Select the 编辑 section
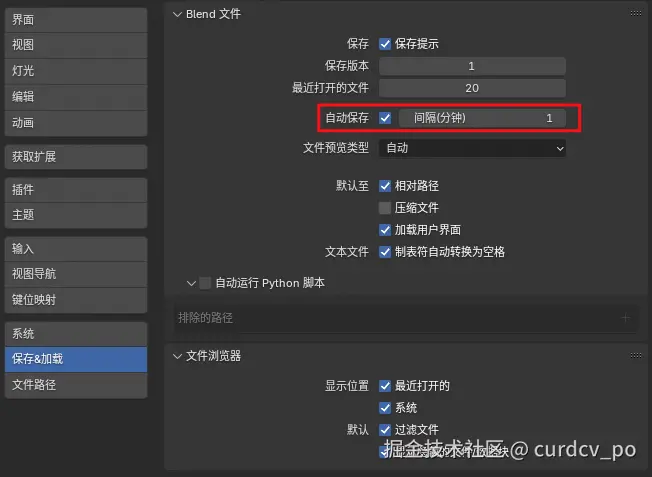Screen dimensions: 652x477 pos(76,96)
